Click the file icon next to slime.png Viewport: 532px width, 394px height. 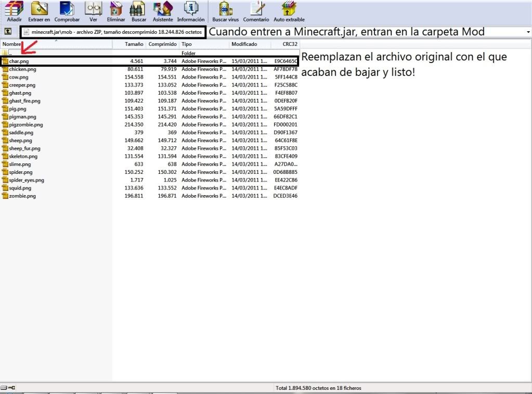click(x=5, y=164)
